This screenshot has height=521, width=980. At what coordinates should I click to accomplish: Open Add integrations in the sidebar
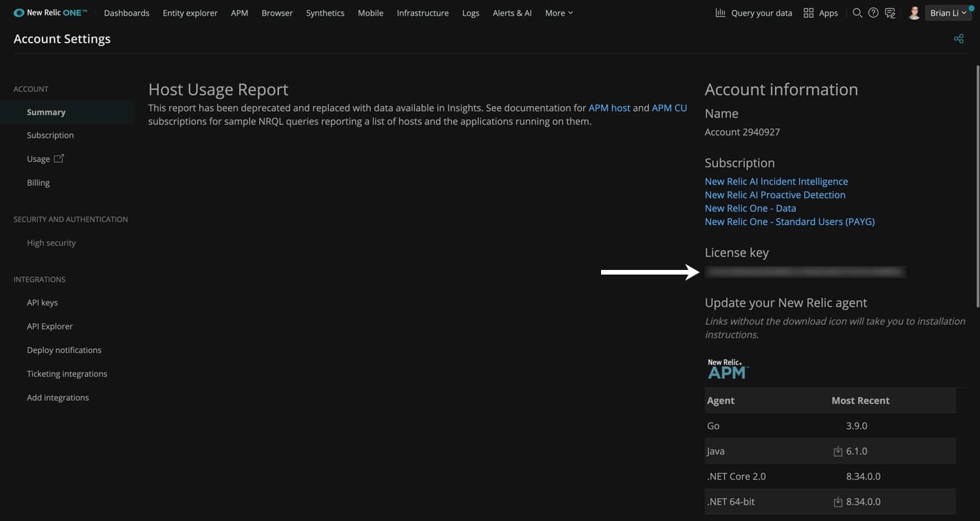57,397
